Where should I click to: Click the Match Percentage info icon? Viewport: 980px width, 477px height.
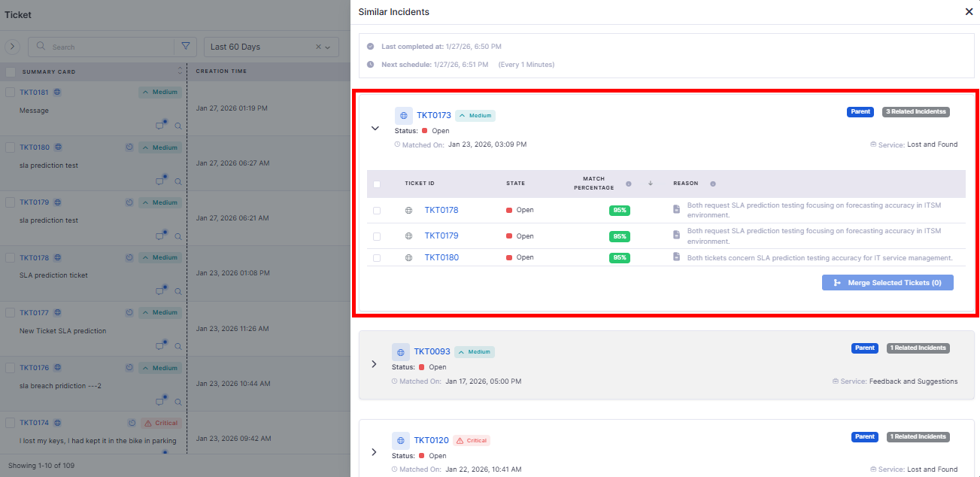coord(629,184)
